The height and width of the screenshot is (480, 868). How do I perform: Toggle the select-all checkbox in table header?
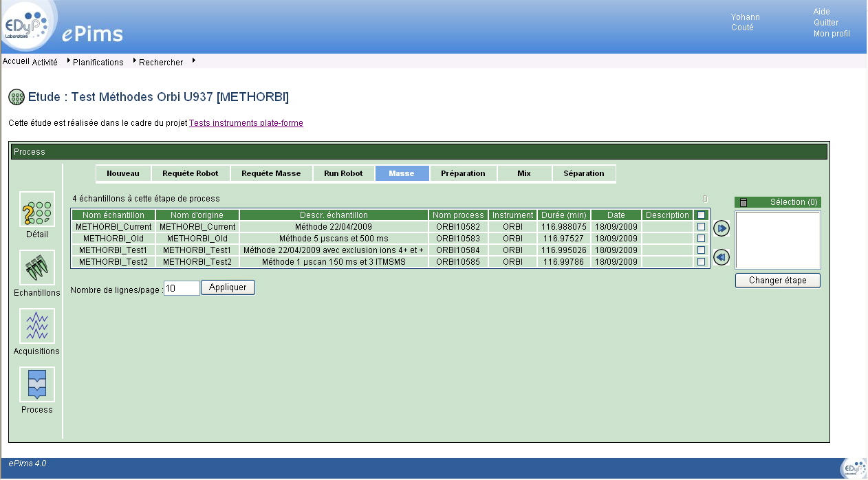click(x=702, y=215)
